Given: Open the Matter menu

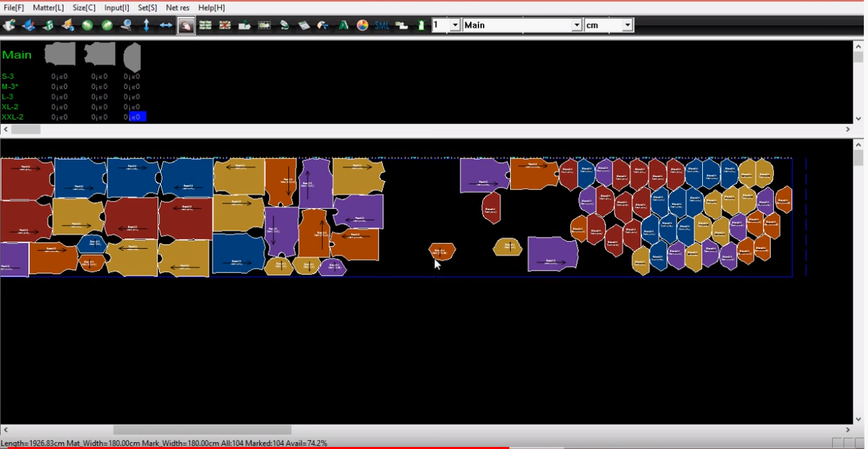Looking at the screenshot, I should click(48, 8).
